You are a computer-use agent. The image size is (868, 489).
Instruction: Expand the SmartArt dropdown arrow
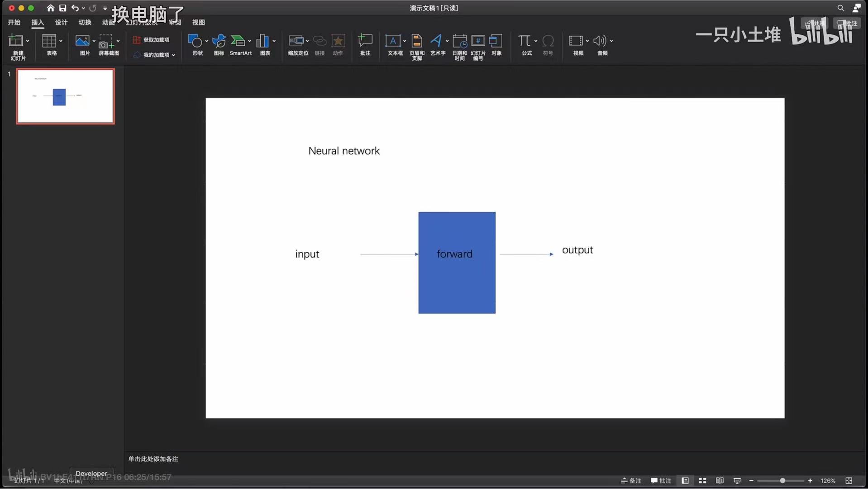pos(249,41)
